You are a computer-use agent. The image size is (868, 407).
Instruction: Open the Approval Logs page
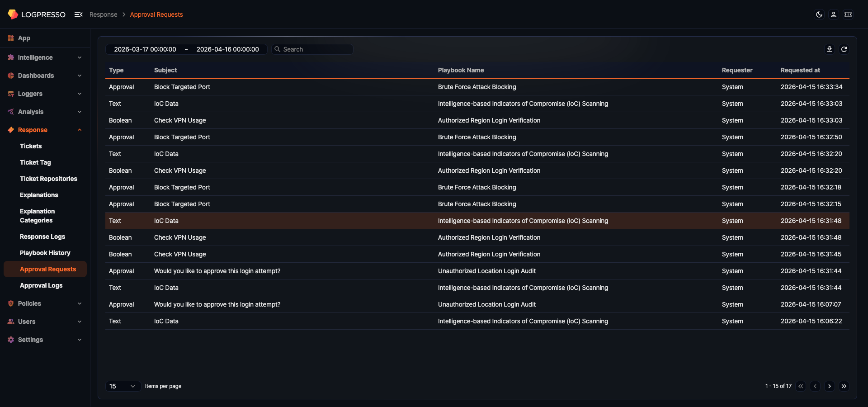click(41, 285)
